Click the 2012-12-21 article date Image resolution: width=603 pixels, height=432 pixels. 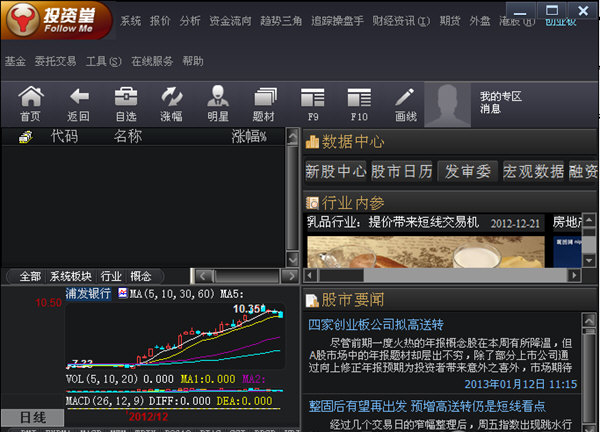click(515, 224)
